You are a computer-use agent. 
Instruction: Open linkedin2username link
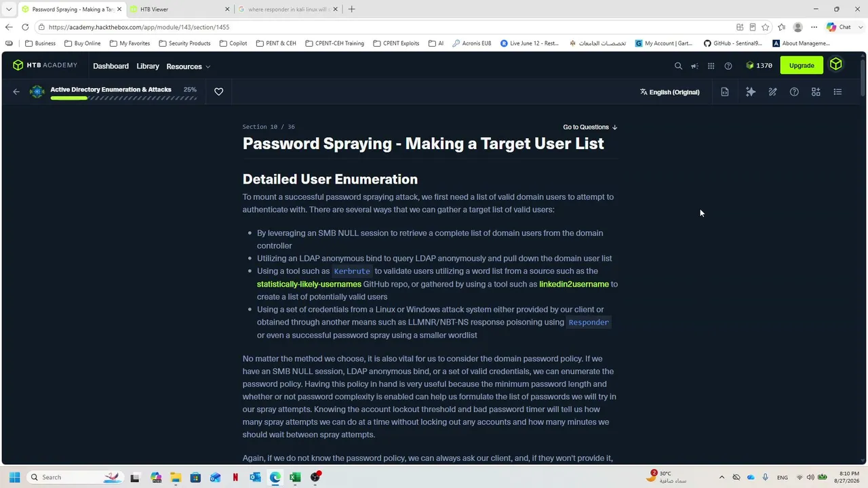pos(574,284)
